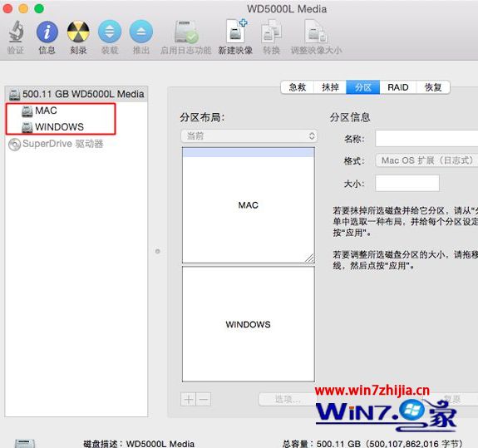478x448 pixels.
Task: Open the Info (信息) toolbar icon
Action: click(47, 32)
